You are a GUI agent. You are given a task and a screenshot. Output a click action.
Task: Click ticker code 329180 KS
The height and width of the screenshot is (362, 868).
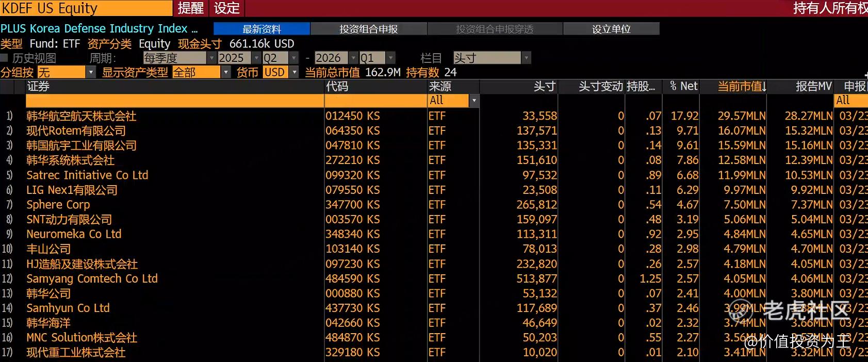click(352, 353)
